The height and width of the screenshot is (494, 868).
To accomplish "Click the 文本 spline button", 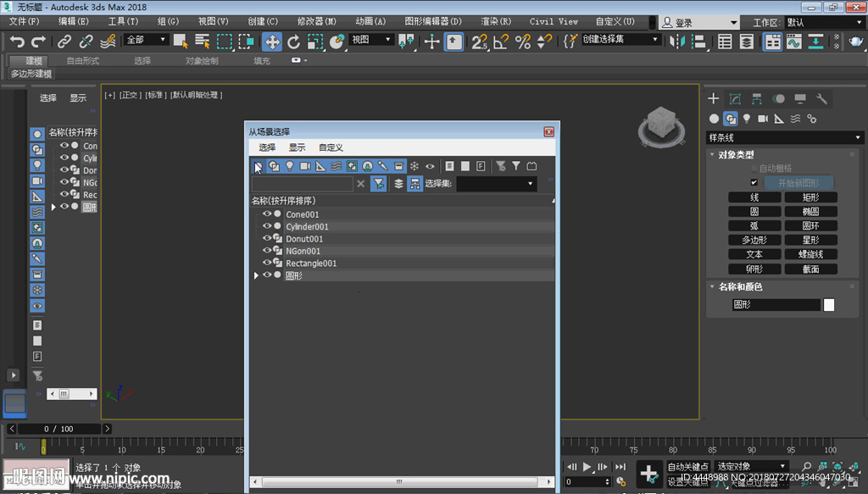I will [754, 254].
